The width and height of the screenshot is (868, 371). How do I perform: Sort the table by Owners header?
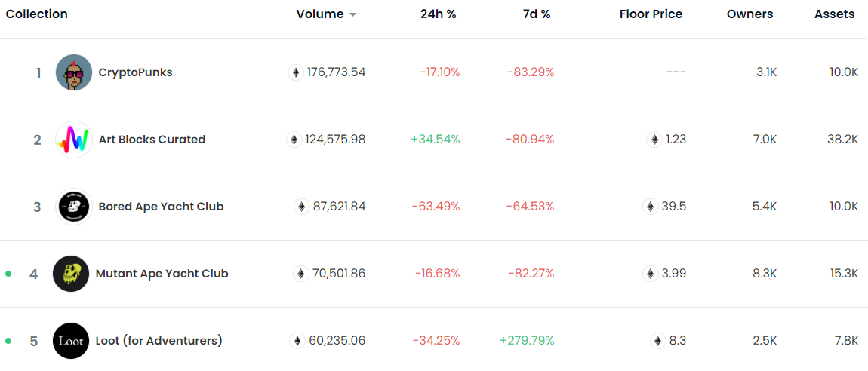(x=749, y=14)
